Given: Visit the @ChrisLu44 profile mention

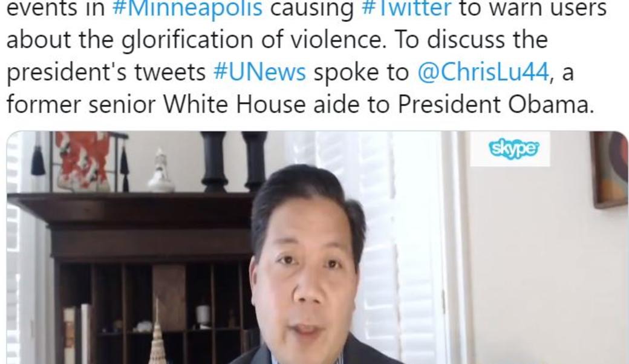Looking at the screenshot, I should click(x=483, y=73).
